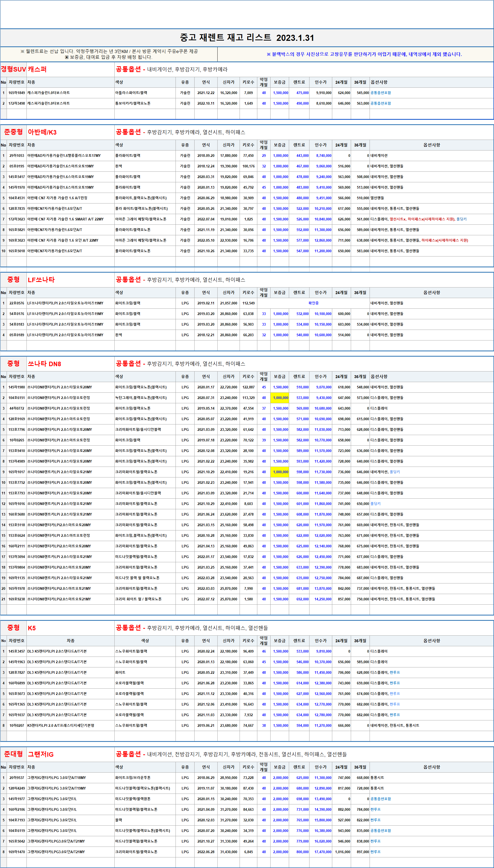Click car number 10하0207

(x=17, y=725)
